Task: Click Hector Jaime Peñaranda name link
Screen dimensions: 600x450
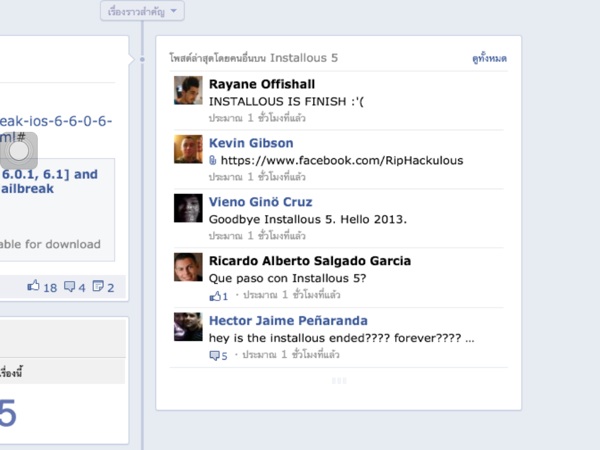Action: (x=288, y=320)
